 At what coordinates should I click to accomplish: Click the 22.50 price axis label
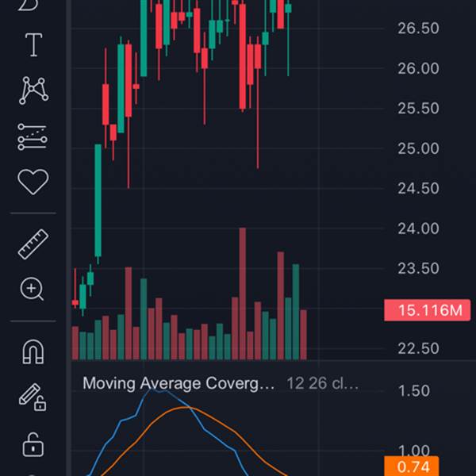418,348
